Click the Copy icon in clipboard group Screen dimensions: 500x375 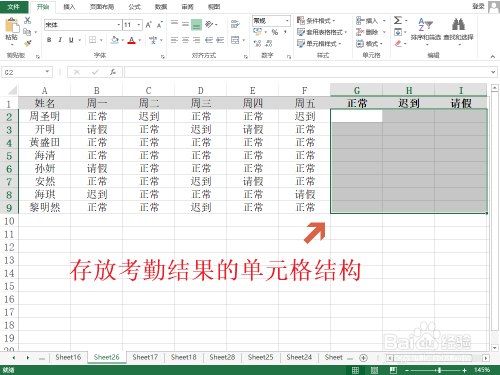point(27,32)
